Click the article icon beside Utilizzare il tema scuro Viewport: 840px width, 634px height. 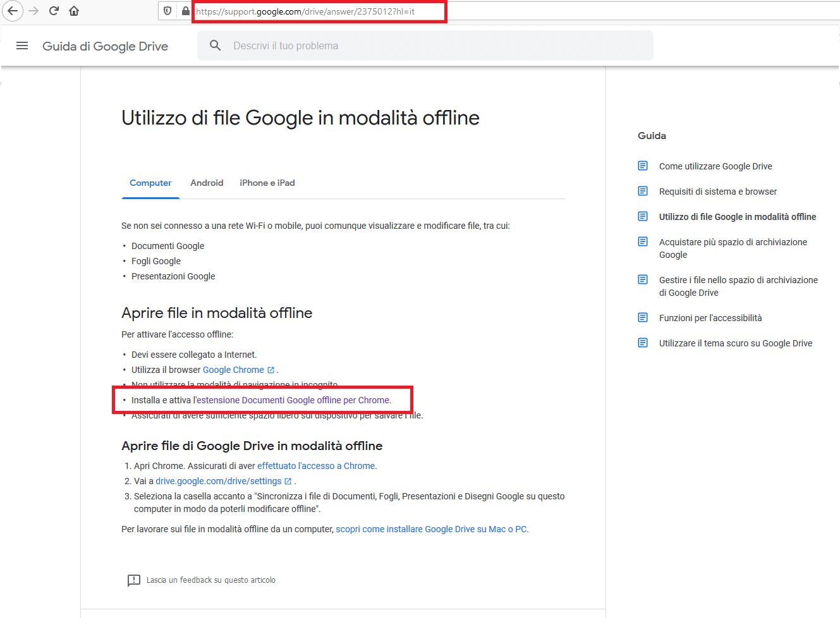pyautogui.click(x=643, y=343)
